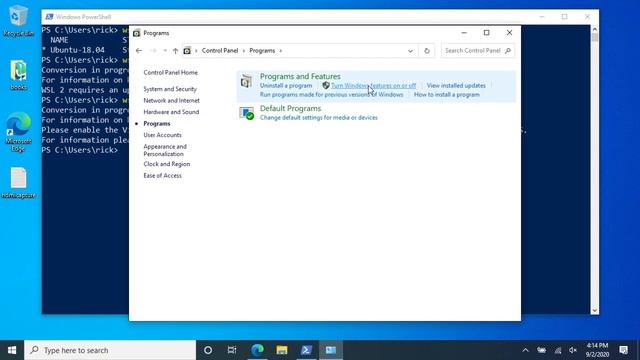
Task: Select the books desktop icon
Action: pyautogui.click(x=18, y=75)
